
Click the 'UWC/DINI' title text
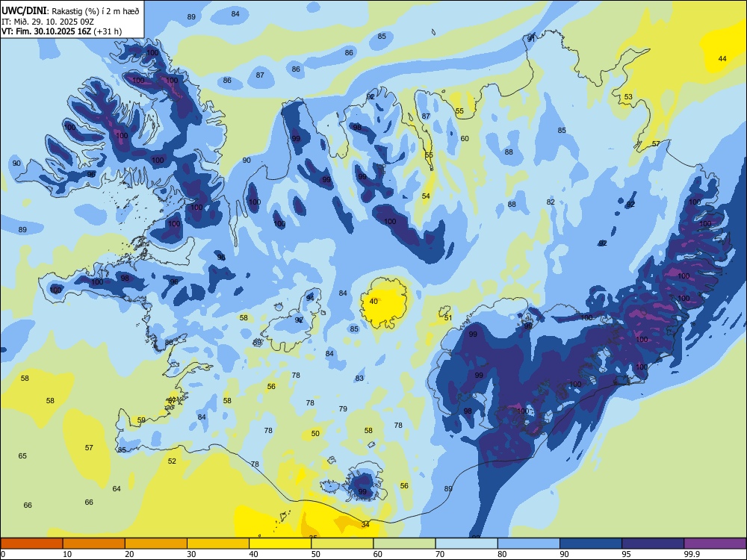click(x=23, y=11)
